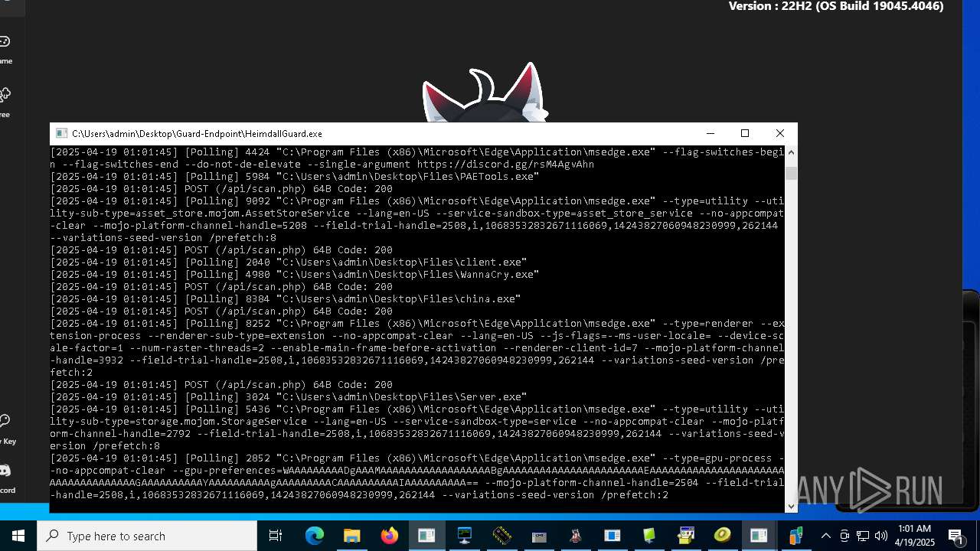
Task: Click the game controller sidebar icon
Action: pos(4,41)
